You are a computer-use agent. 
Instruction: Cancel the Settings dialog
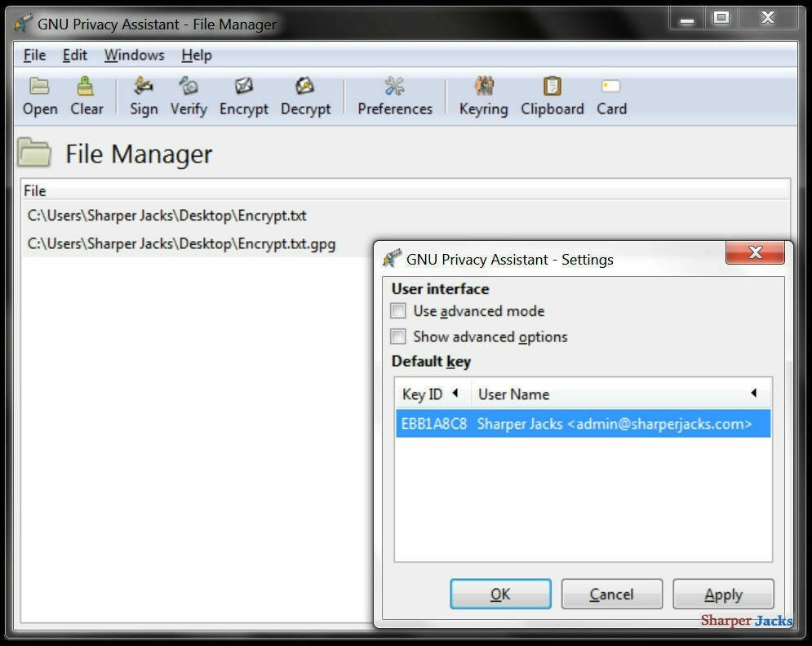point(612,594)
